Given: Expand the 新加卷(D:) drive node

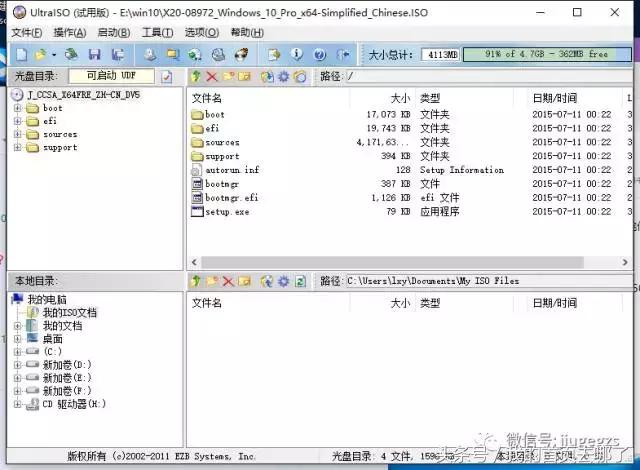Looking at the screenshot, I should click(18, 365).
